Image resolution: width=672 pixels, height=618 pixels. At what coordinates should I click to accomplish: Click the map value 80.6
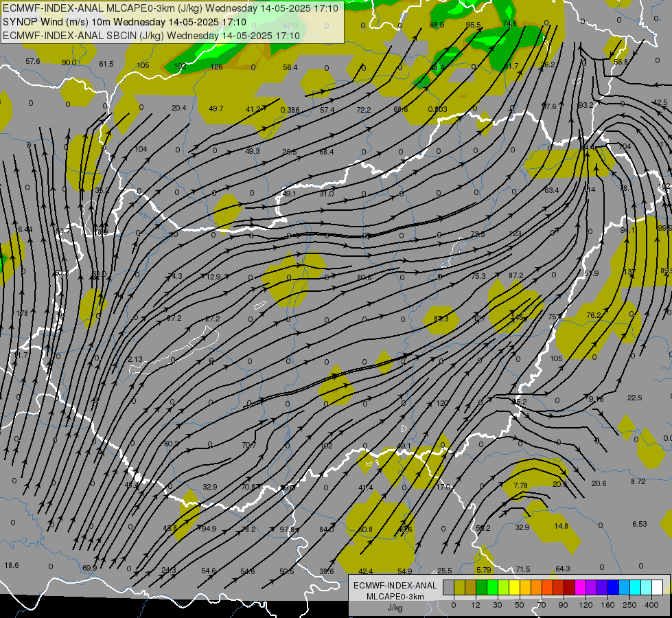[364, 278]
